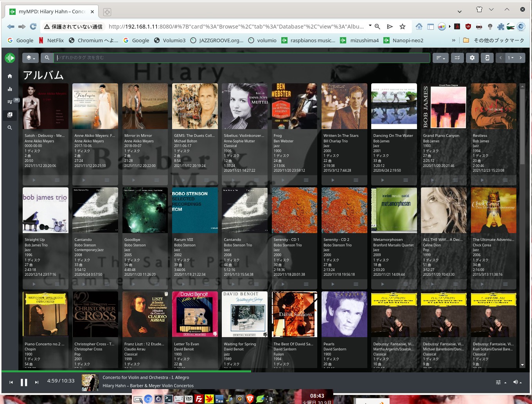Open the Home view in the sidebar
This screenshot has width=532, height=404.
pyautogui.click(x=10, y=76)
